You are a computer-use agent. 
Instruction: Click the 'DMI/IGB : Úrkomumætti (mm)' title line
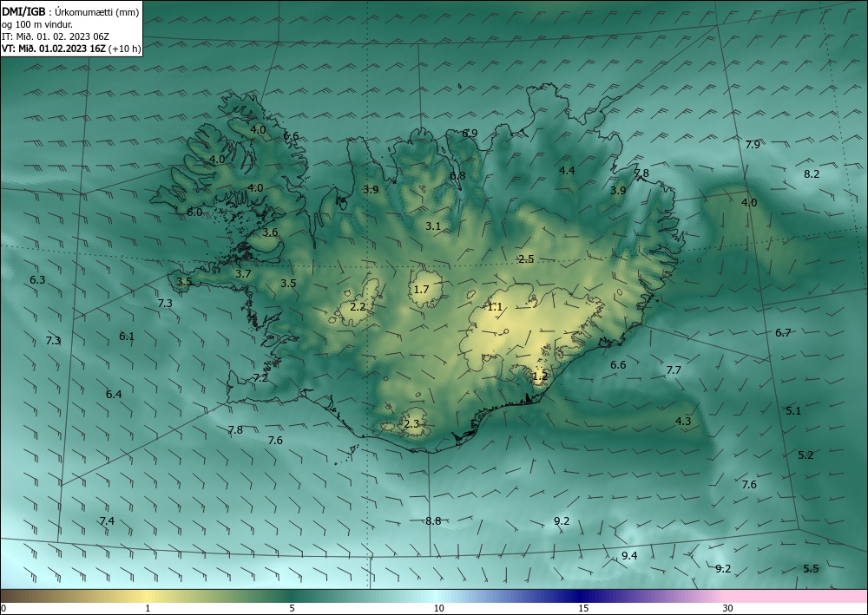[x=70, y=11]
